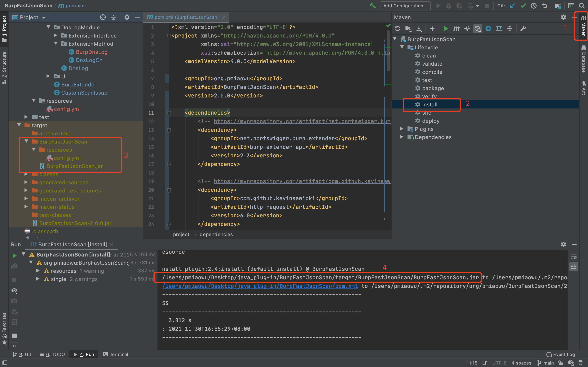Image resolution: width=588 pixels, height=367 pixels.
Task: Open the Project view dropdown
Action: coord(44,18)
